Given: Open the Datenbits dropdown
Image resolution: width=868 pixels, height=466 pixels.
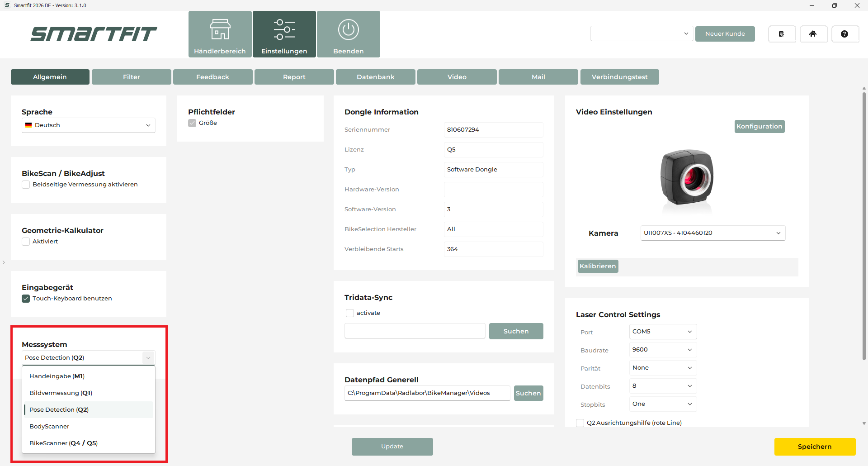Looking at the screenshot, I should click(x=663, y=386).
